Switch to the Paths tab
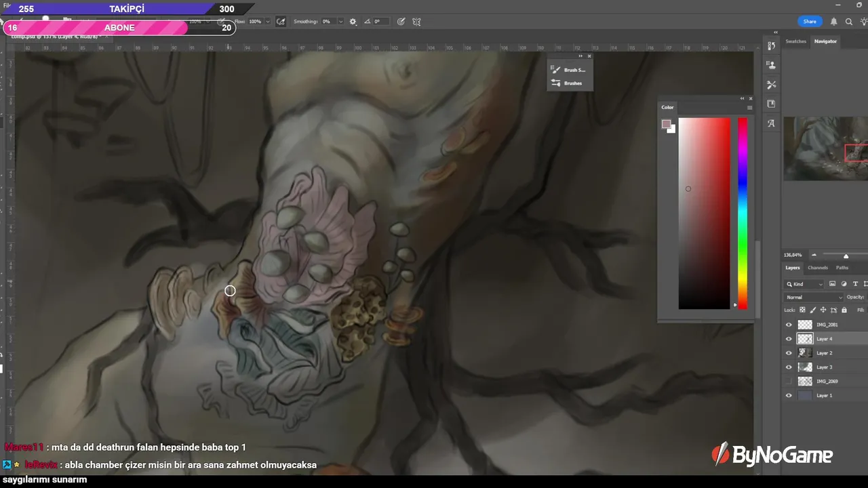The image size is (868, 488). (842, 268)
